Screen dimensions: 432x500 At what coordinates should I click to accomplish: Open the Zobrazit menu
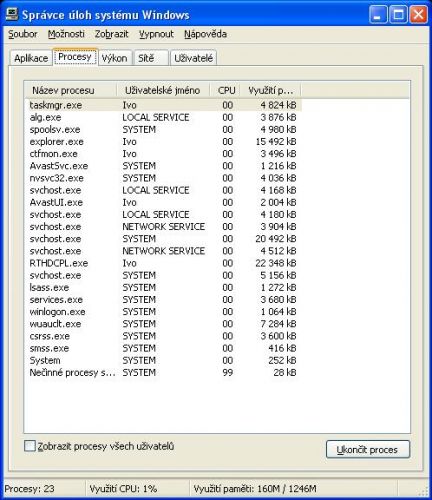pyautogui.click(x=111, y=34)
